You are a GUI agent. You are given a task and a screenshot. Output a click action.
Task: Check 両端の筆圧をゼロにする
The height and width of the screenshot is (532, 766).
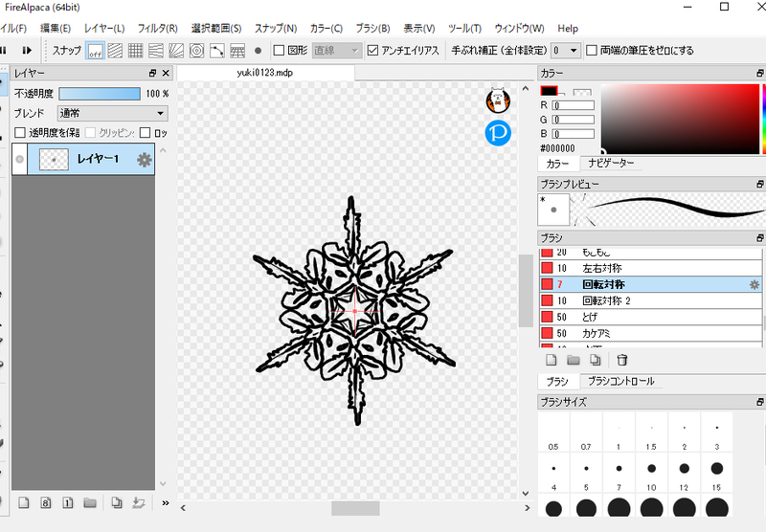tap(592, 51)
